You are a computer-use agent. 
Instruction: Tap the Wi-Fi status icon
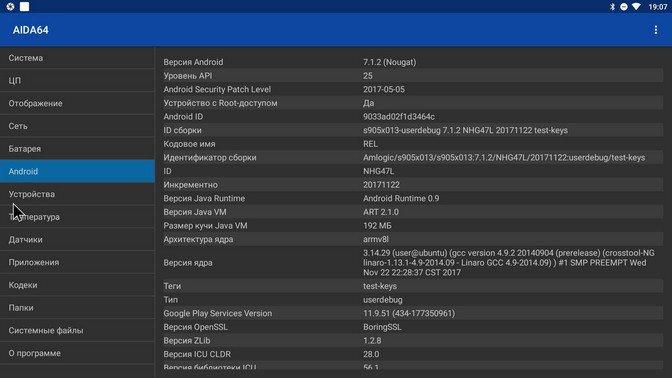click(636, 7)
